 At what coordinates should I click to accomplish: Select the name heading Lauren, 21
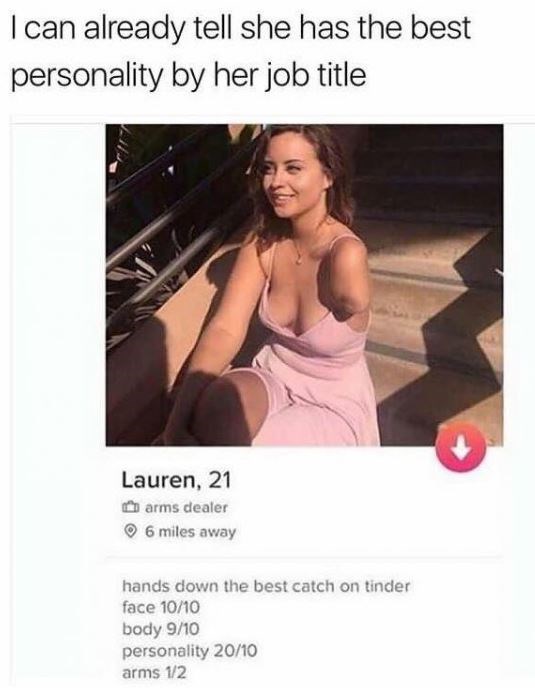click(x=176, y=481)
